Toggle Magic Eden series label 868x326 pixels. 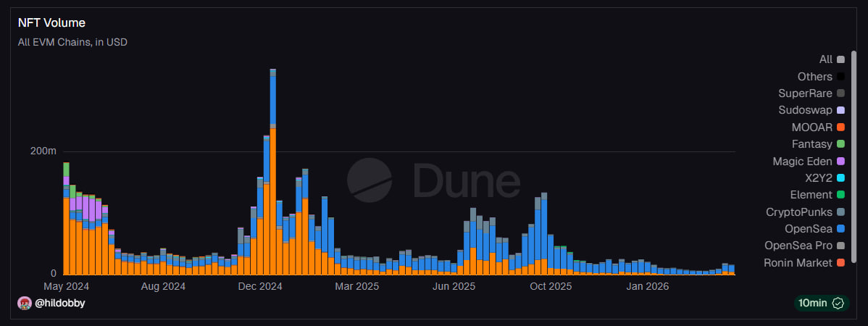(802, 161)
